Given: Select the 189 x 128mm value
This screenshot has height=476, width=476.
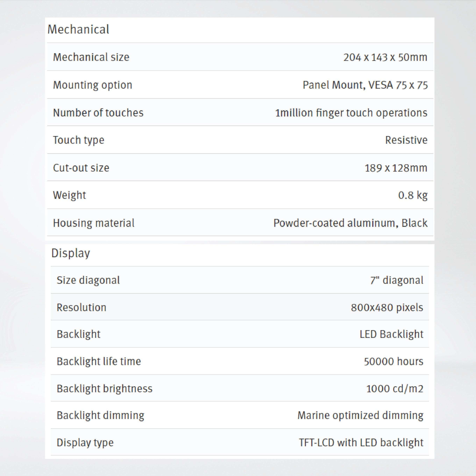Looking at the screenshot, I should (x=396, y=168).
